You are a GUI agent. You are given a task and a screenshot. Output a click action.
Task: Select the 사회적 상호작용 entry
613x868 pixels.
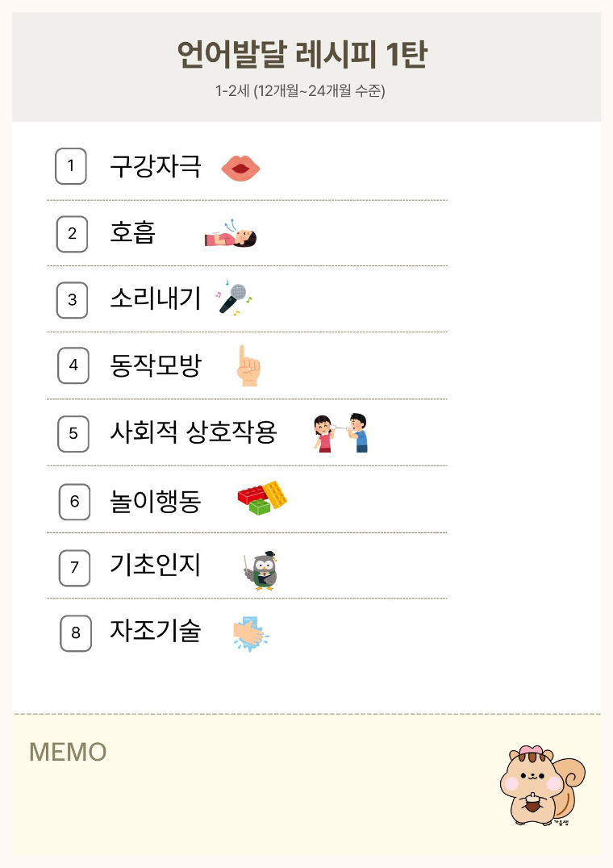pyautogui.click(x=194, y=433)
